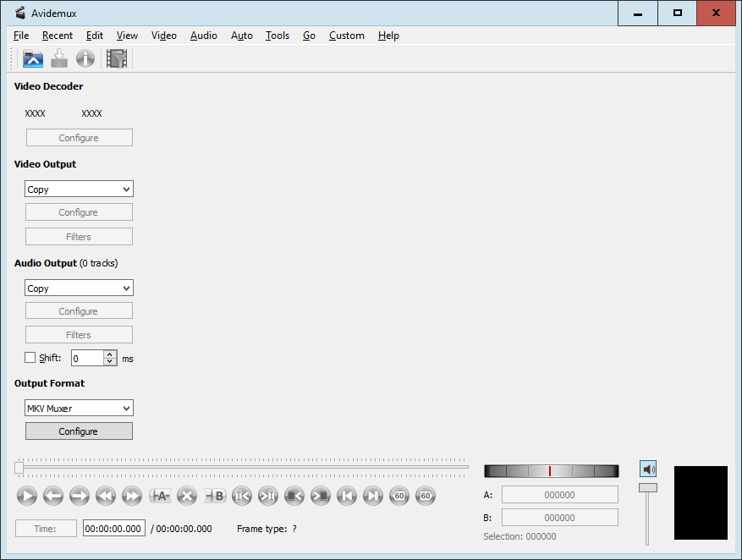Increase the shift milliseconds value
Screen dimensions: 742x560
(x=110, y=354)
